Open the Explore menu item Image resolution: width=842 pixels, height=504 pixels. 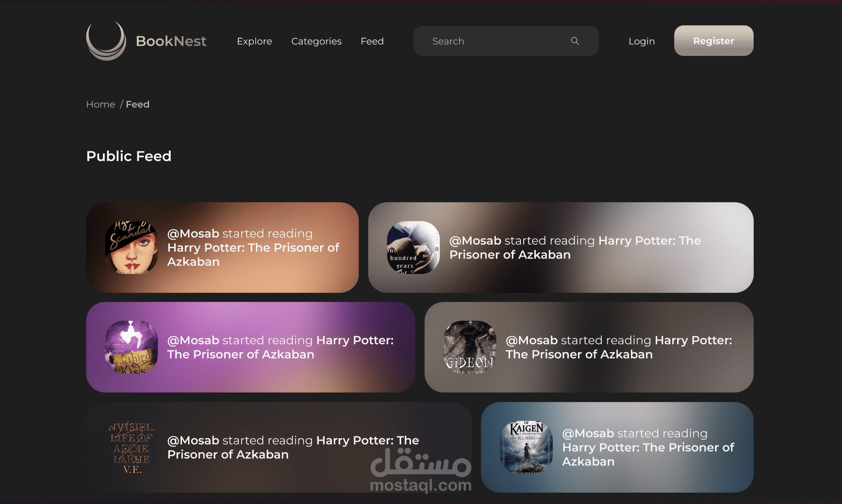tap(254, 41)
